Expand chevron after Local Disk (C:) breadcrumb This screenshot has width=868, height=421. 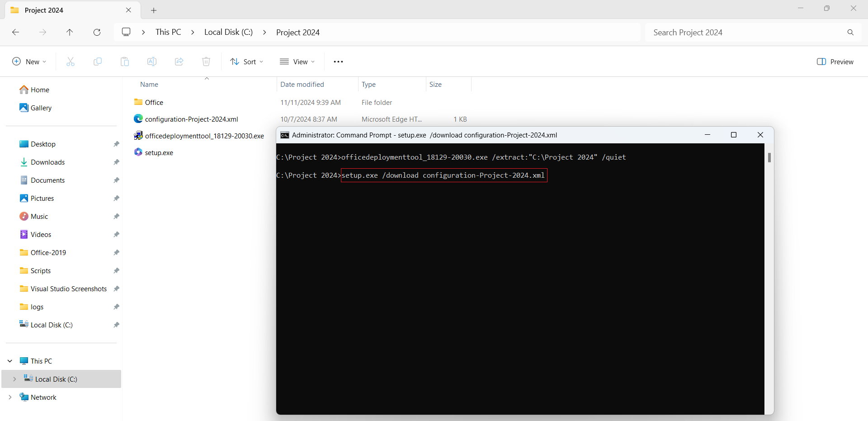tap(264, 32)
